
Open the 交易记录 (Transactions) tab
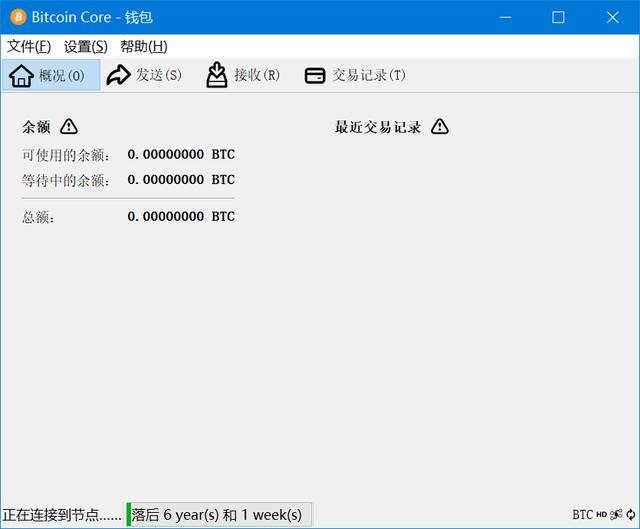tap(356, 75)
